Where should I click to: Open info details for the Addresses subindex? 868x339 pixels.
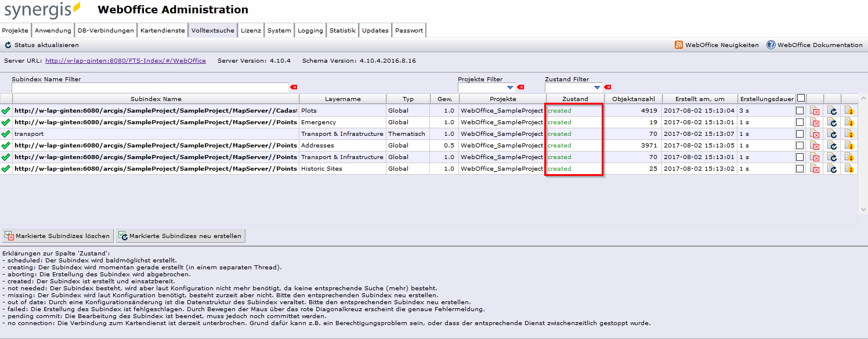click(848, 145)
